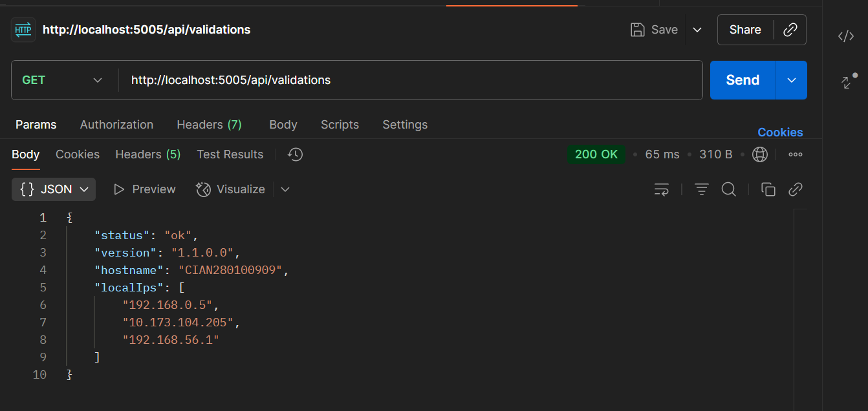
Task: Open response history clock icon
Action: point(296,154)
